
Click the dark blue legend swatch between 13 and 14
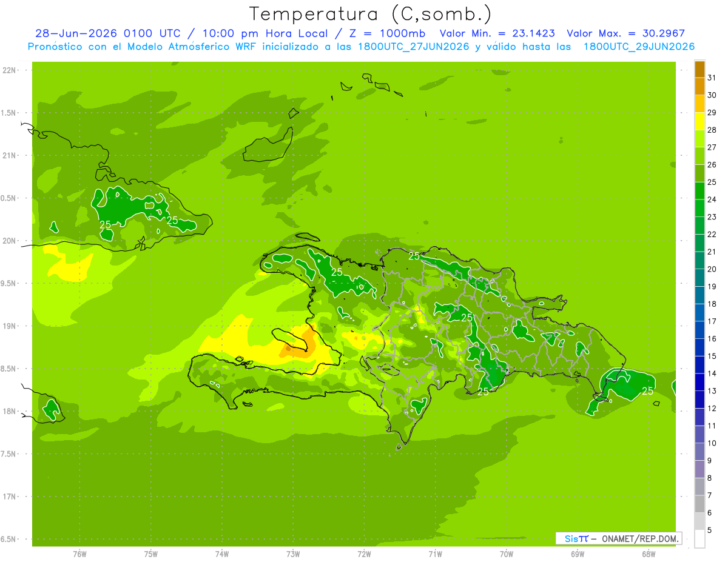699,382
